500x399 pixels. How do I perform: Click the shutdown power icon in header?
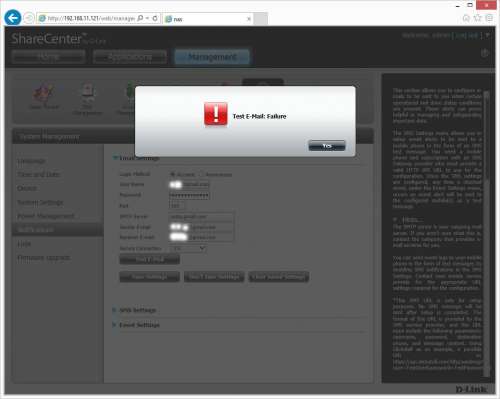[x=485, y=53]
